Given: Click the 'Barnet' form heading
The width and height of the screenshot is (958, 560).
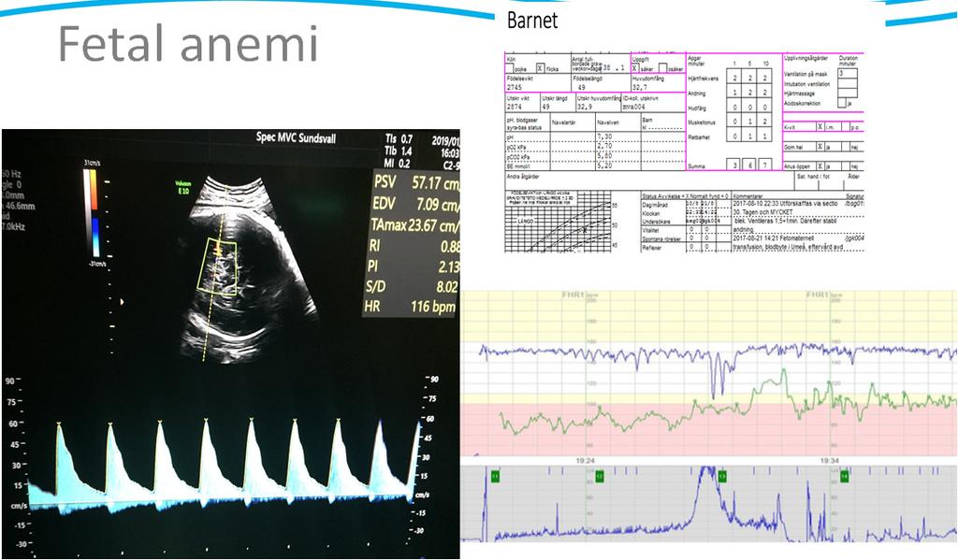Looking at the screenshot, I should click(x=532, y=21).
